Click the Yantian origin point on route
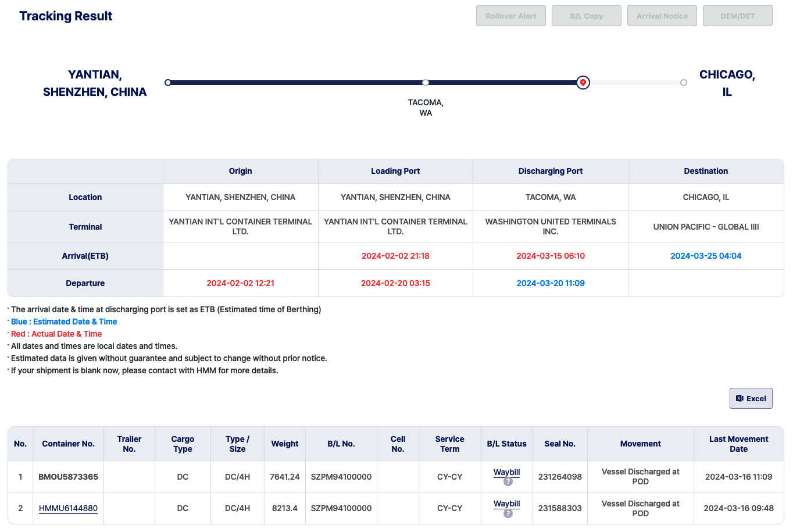The image size is (793, 532). 168,83
